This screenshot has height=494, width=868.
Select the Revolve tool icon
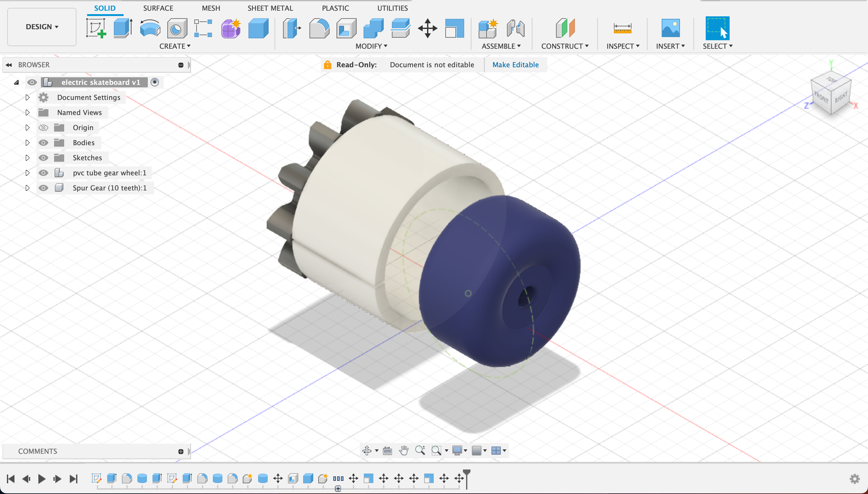pos(150,28)
